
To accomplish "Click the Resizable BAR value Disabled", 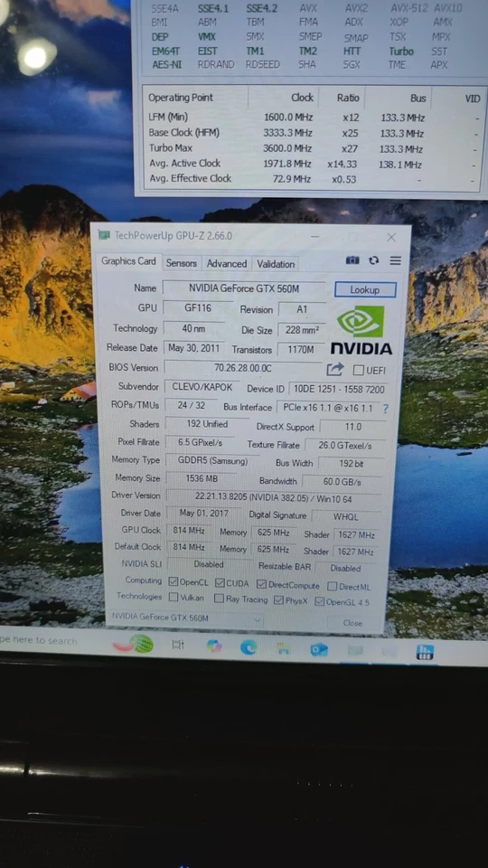I will coord(346,568).
